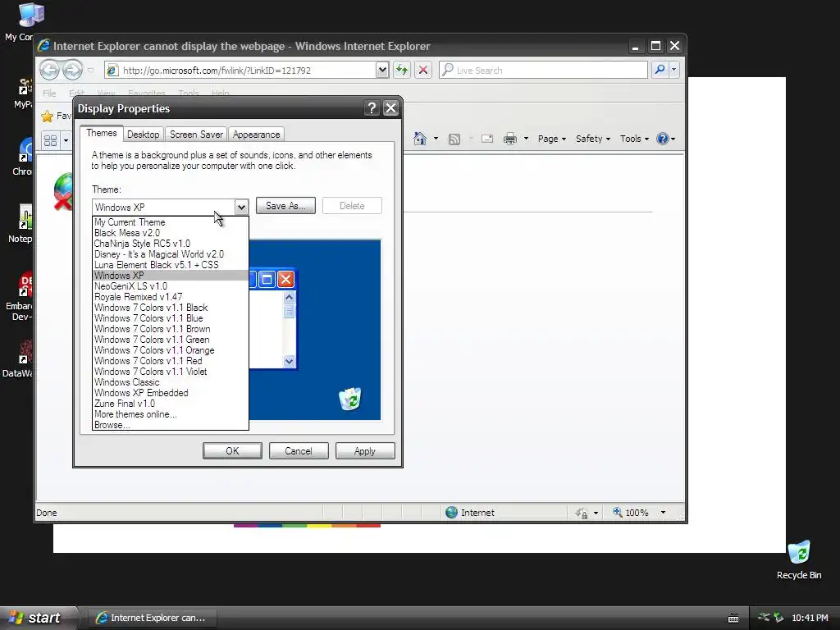Open the Page menu

click(552, 139)
